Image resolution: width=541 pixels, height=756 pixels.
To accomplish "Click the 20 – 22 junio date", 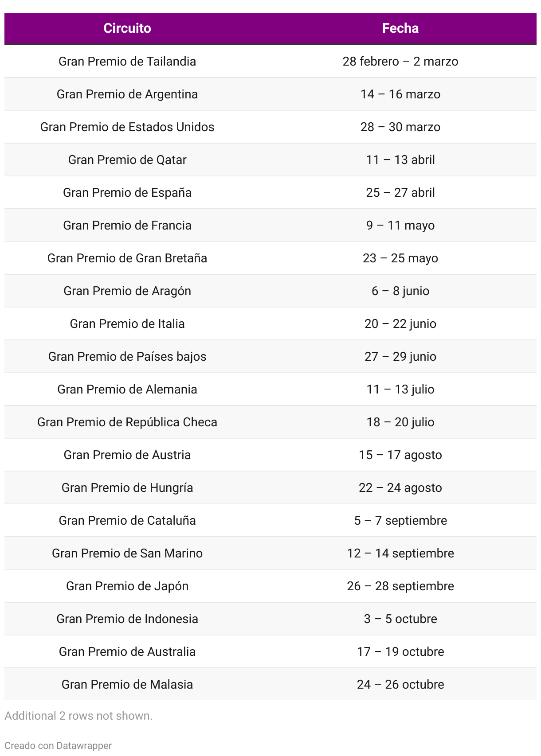I will point(400,324).
